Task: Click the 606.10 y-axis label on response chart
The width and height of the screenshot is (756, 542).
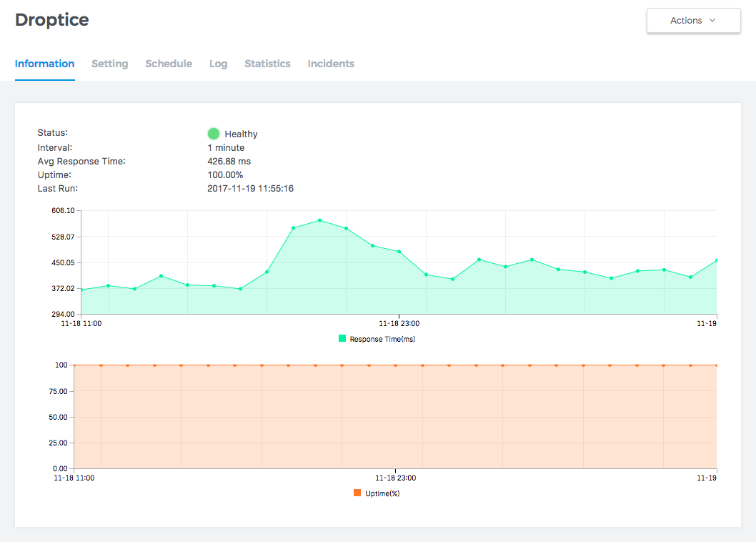Action: [x=63, y=211]
